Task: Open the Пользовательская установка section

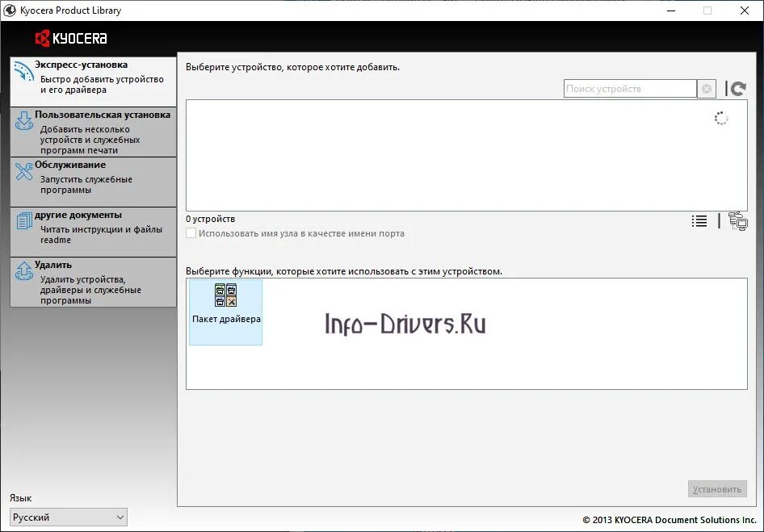Action: [x=93, y=132]
